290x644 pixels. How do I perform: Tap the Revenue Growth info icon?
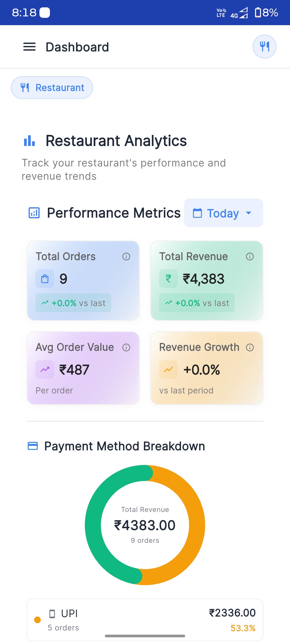[x=250, y=347]
